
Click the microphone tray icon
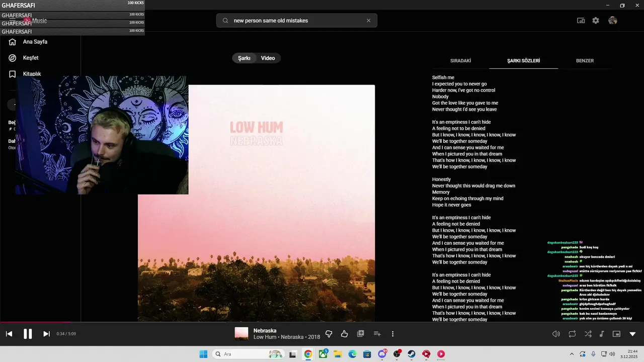593,354
